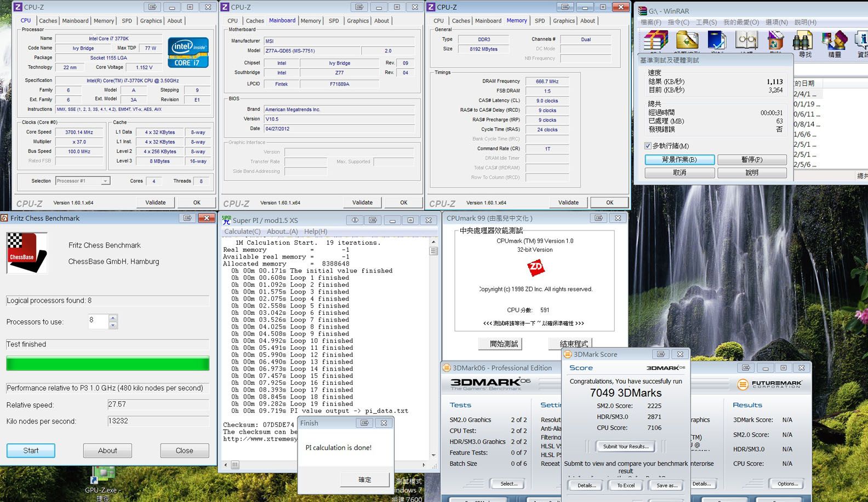Click OK in the CPU-Z Mainboard window
This screenshot has width=868, height=502.
point(404,203)
